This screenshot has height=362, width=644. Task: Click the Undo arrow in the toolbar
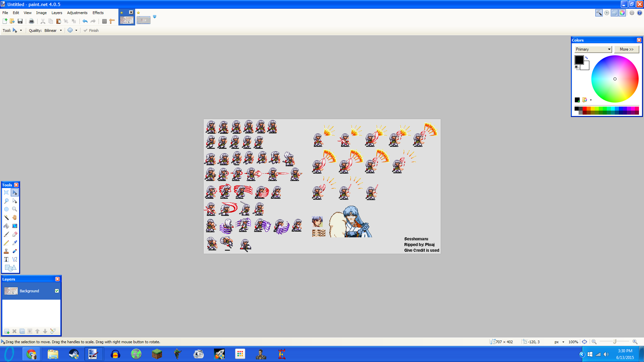(85, 21)
